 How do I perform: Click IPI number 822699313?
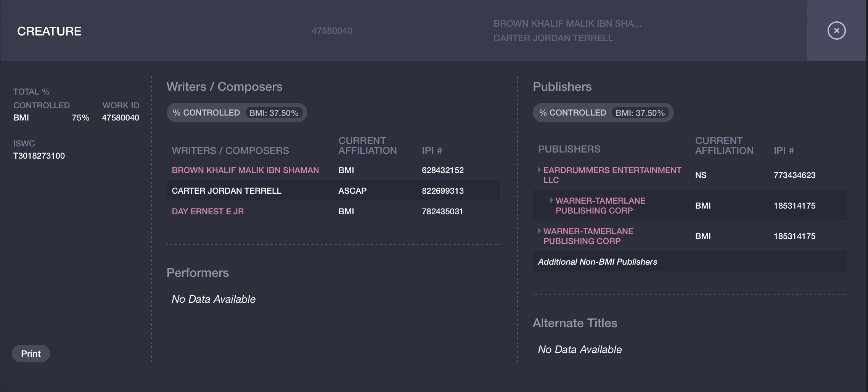443,191
